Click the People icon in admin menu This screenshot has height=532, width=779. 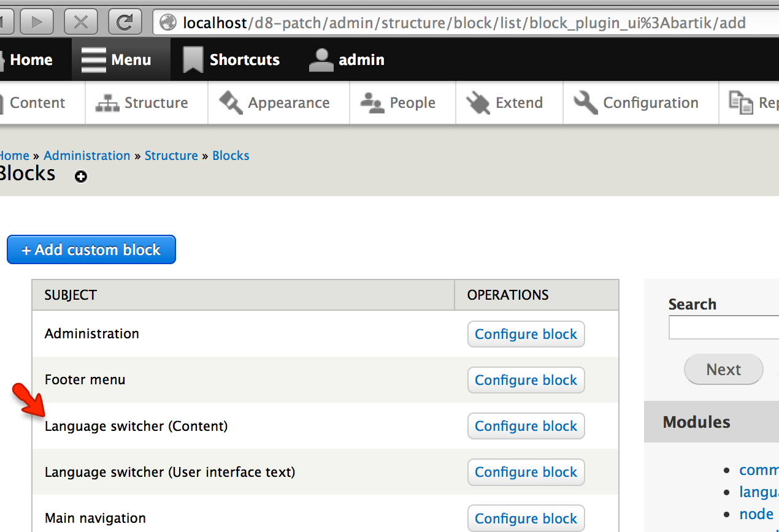tap(371, 102)
